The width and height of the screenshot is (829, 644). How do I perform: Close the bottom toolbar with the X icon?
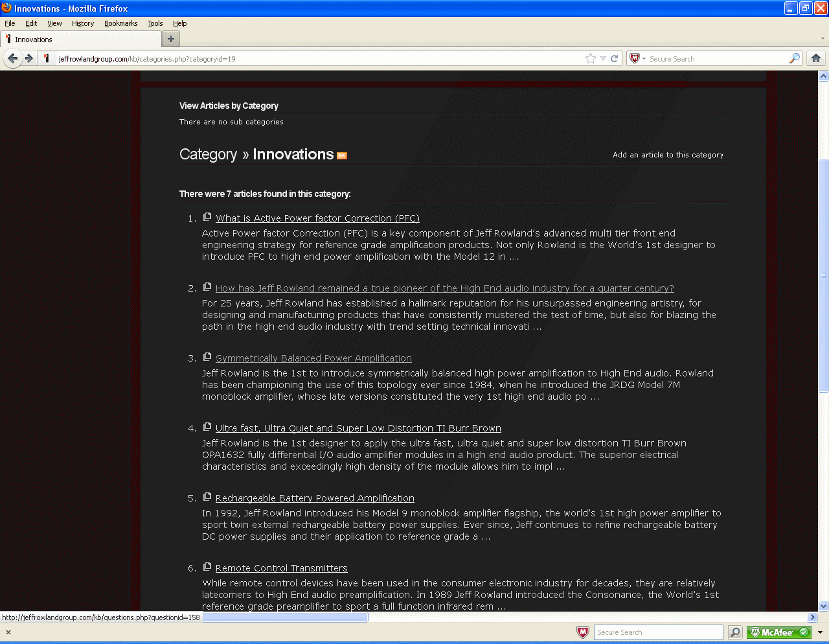(x=8, y=632)
